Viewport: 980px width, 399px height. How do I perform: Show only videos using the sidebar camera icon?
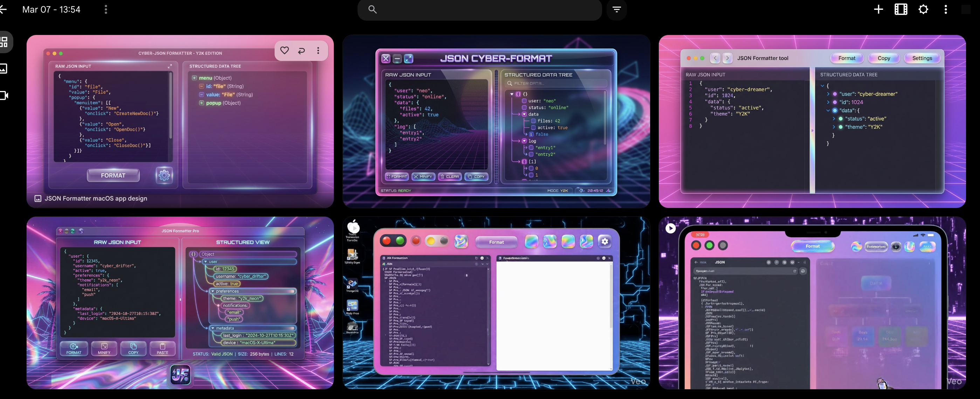click(4, 96)
